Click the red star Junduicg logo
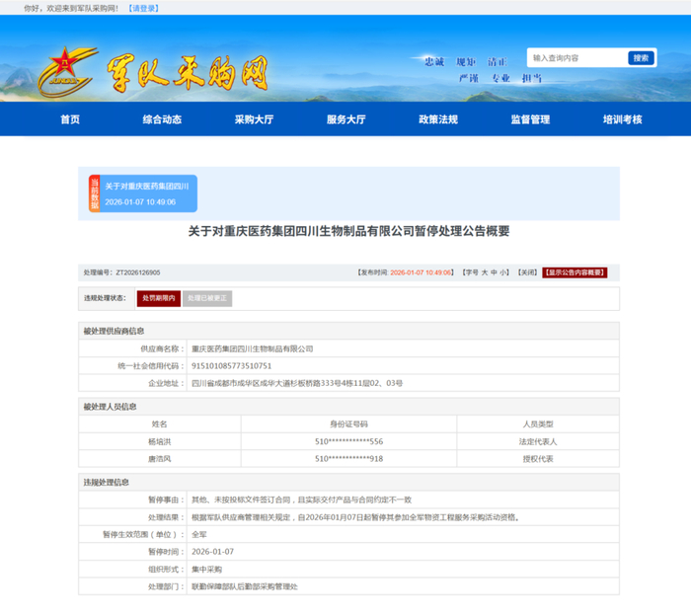This screenshot has width=691, height=616. tap(67, 71)
